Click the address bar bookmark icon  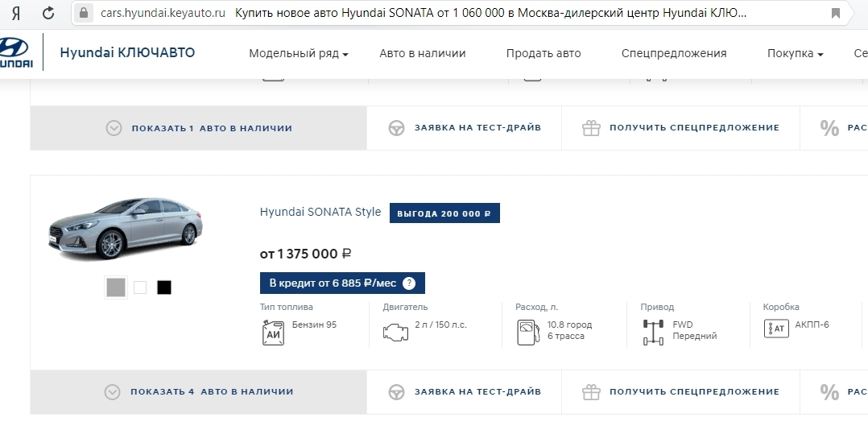[x=835, y=13]
